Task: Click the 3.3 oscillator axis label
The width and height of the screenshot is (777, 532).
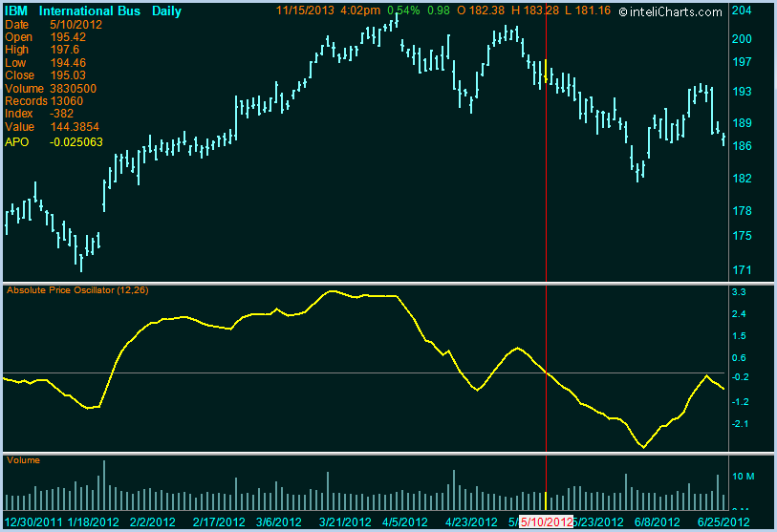Action: point(739,292)
